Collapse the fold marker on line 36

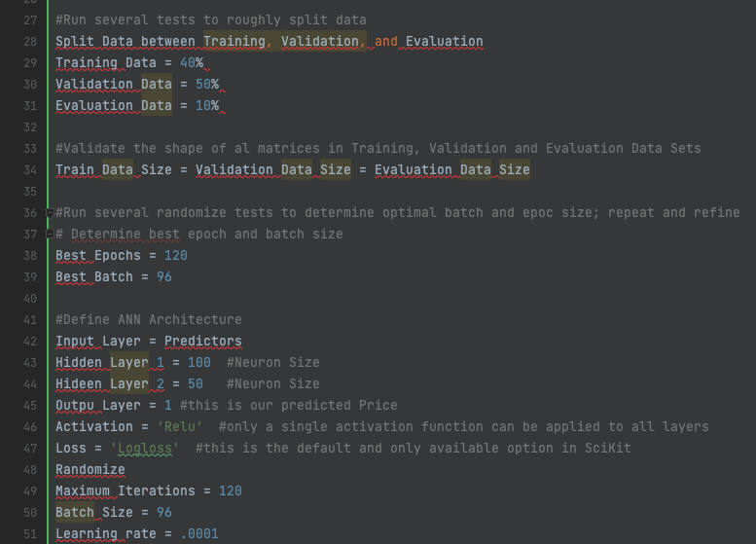coord(50,212)
